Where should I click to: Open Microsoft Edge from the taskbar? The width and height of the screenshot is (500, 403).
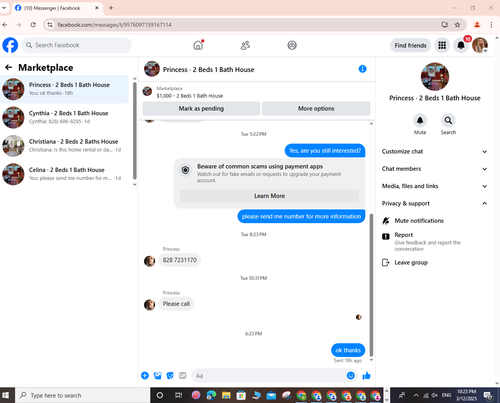coord(211,395)
